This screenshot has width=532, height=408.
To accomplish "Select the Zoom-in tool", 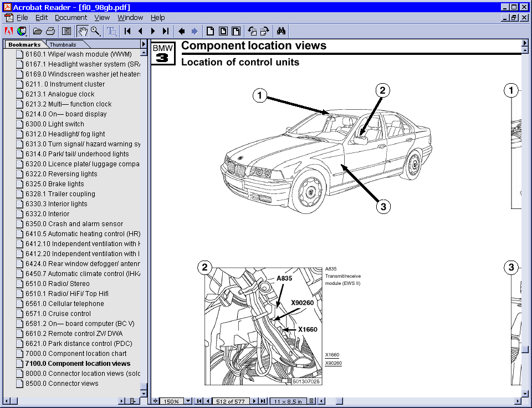I will 95,31.
